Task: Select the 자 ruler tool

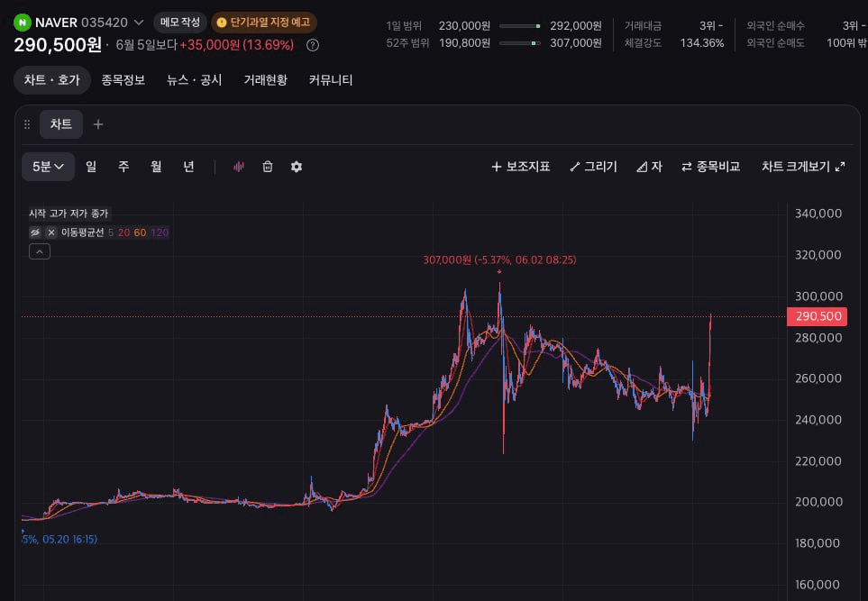Action: (x=649, y=167)
